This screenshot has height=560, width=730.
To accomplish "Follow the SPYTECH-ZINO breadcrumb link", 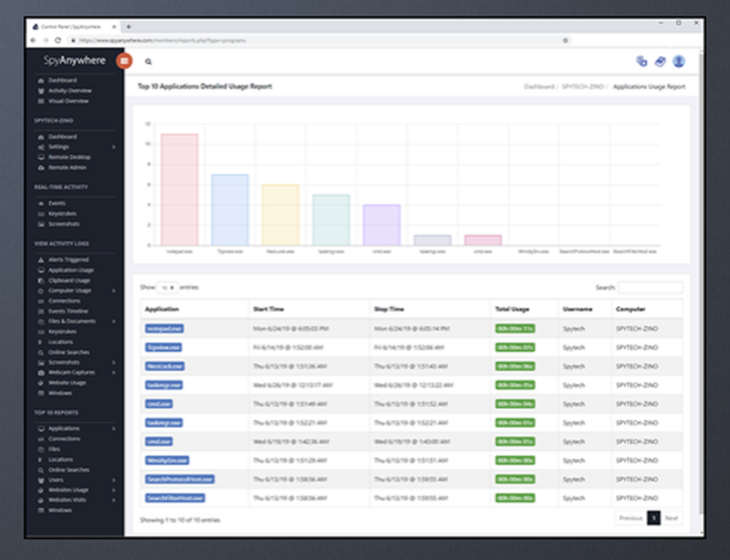I will click(x=583, y=87).
